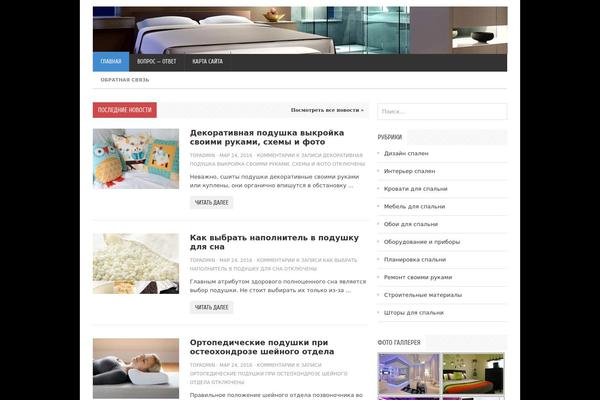Open the Ремонт своими руками category
Screen dimensions: 600x400
pyautogui.click(x=418, y=277)
